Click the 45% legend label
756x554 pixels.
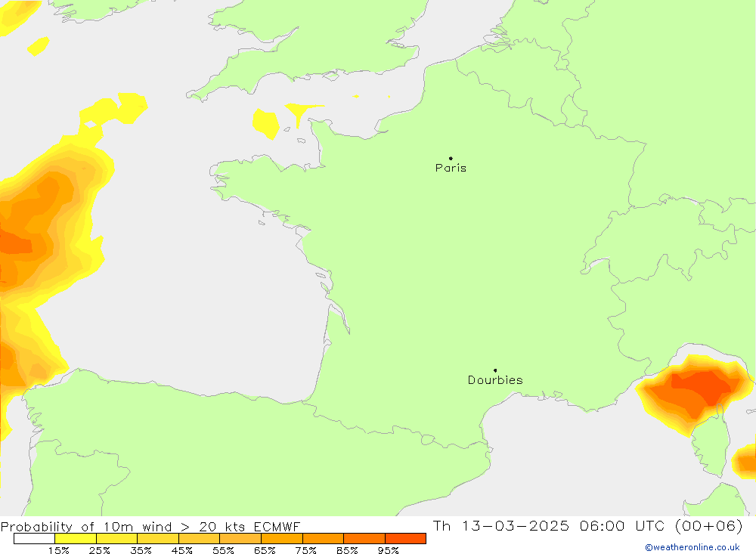(x=181, y=550)
